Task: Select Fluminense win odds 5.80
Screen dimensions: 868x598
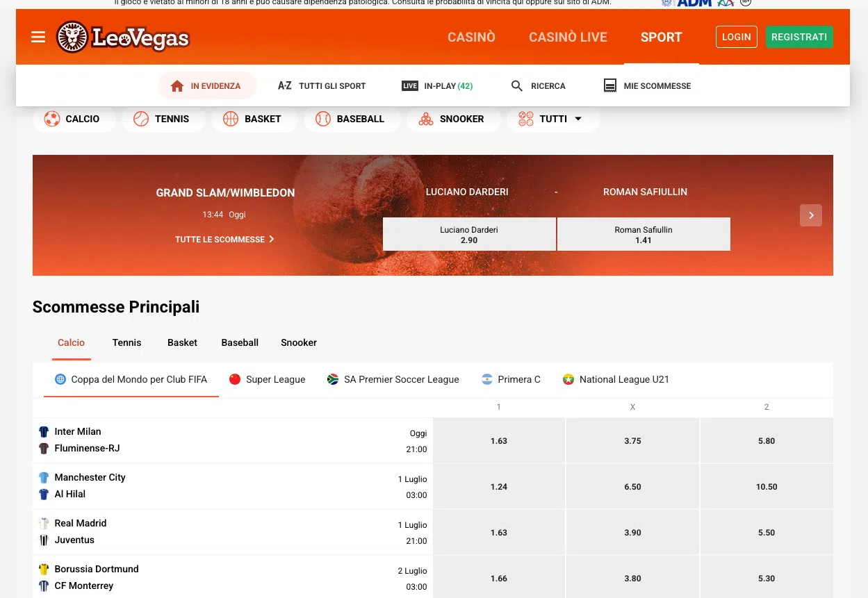Action: tap(767, 440)
